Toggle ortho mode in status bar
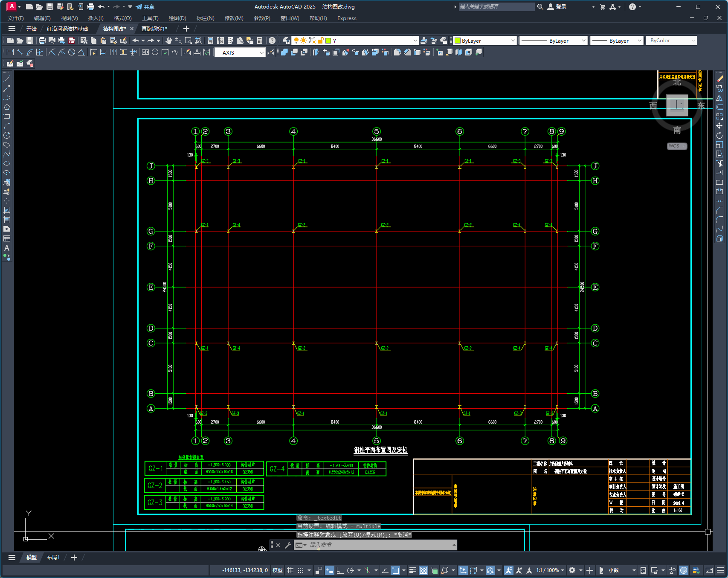The height and width of the screenshot is (578, 728). [340, 570]
